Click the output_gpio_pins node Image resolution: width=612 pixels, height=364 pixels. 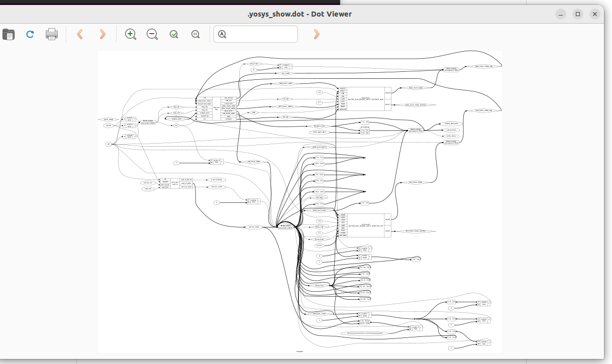point(451,123)
